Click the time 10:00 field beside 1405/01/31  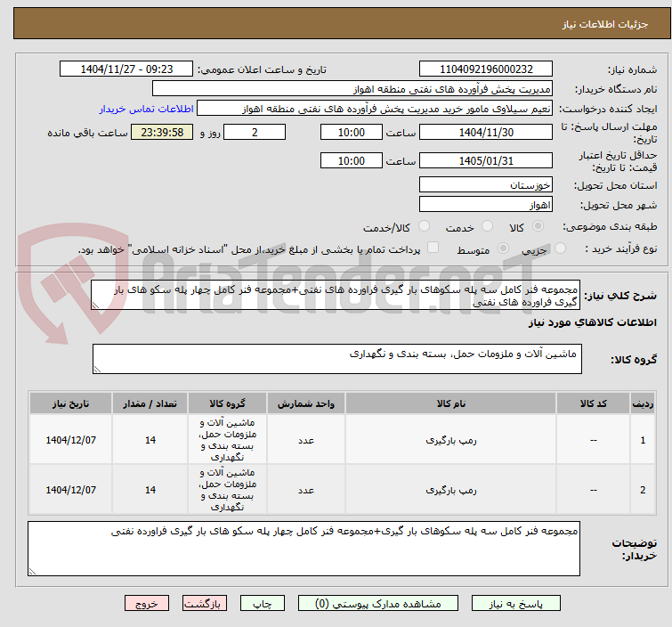[x=352, y=161]
